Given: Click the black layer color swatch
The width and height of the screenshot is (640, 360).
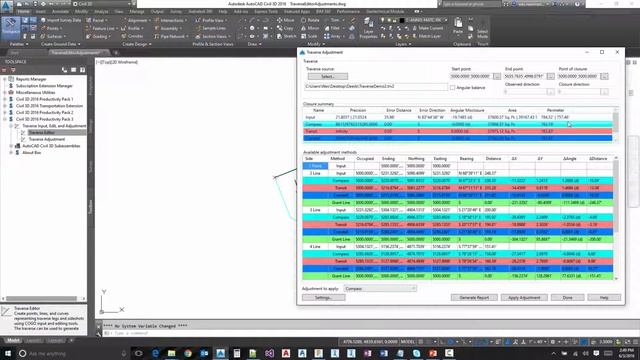Looking at the screenshot, I should coord(402,20).
